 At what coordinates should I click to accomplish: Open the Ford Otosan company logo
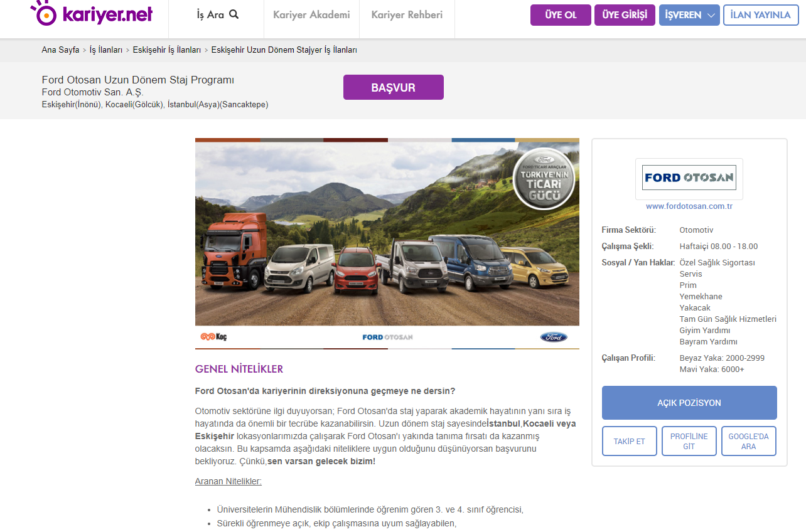tap(689, 178)
